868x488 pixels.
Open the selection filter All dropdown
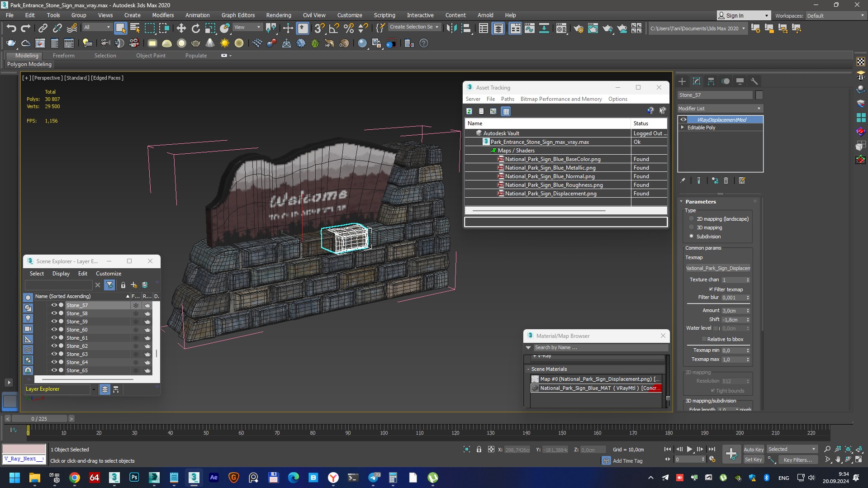(97, 27)
